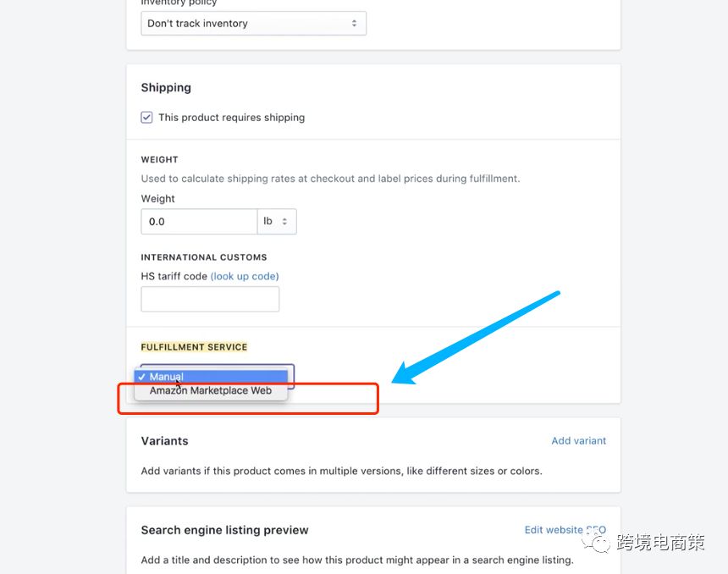Open the 'Don't track inventory' policy dropdown
Screen dimensions: 728x574
(x=253, y=24)
